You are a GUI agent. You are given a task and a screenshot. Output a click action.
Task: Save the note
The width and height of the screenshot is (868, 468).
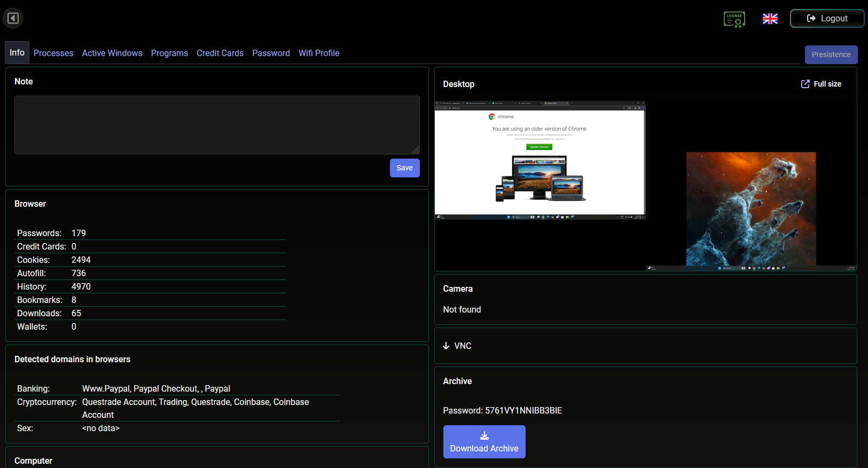pyautogui.click(x=404, y=168)
